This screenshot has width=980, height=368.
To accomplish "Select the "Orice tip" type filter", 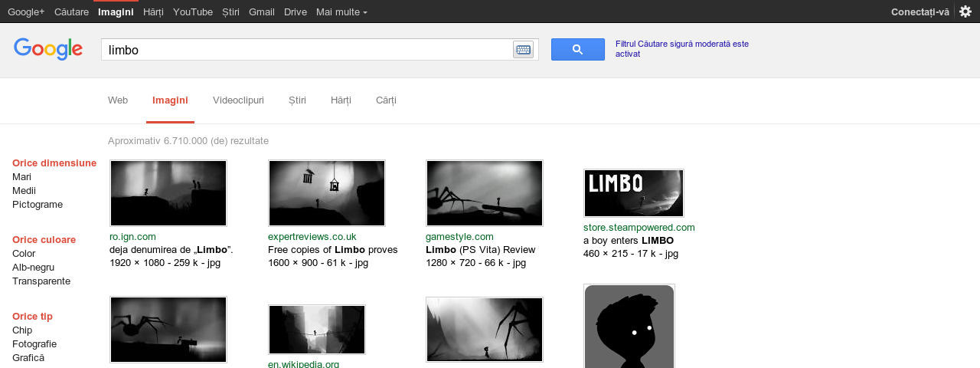I will [x=32, y=317].
